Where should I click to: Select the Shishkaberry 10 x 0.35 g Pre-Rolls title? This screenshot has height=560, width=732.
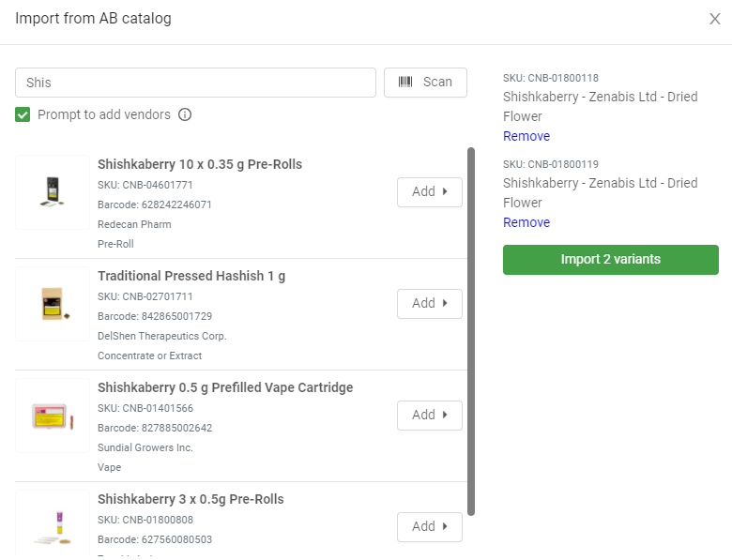coord(200,164)
